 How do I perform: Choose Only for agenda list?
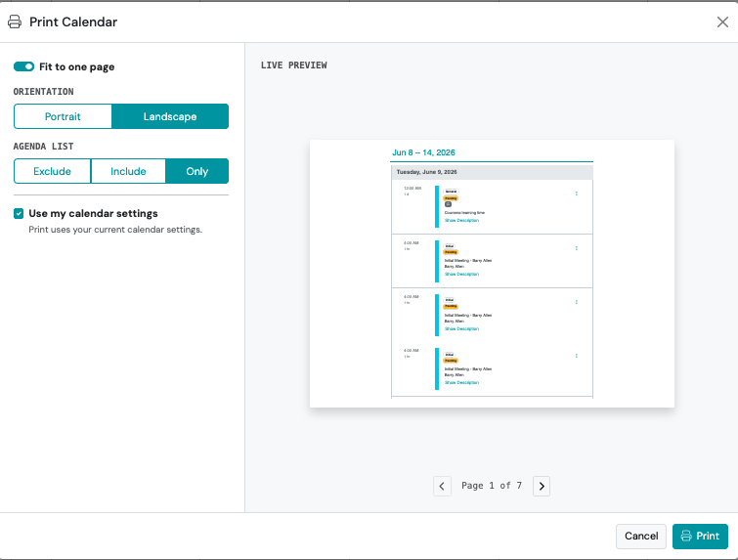[196, 171]
